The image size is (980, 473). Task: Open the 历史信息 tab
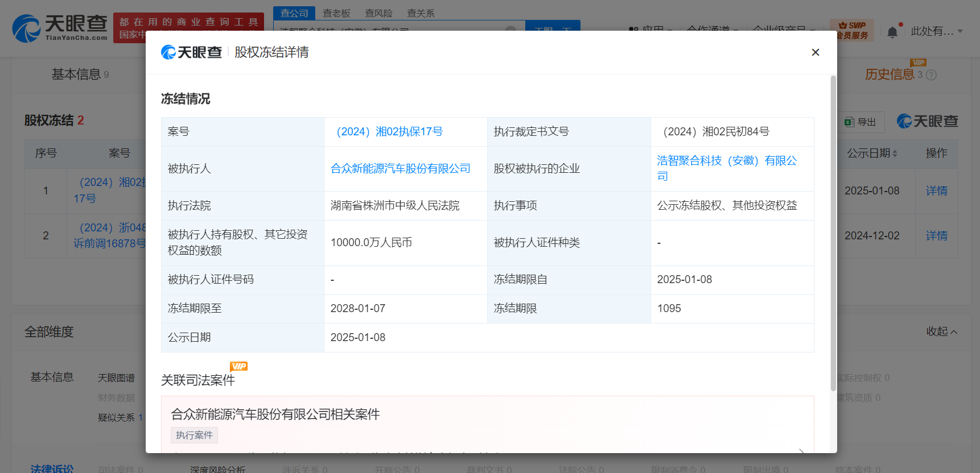(x=890, y=74)
